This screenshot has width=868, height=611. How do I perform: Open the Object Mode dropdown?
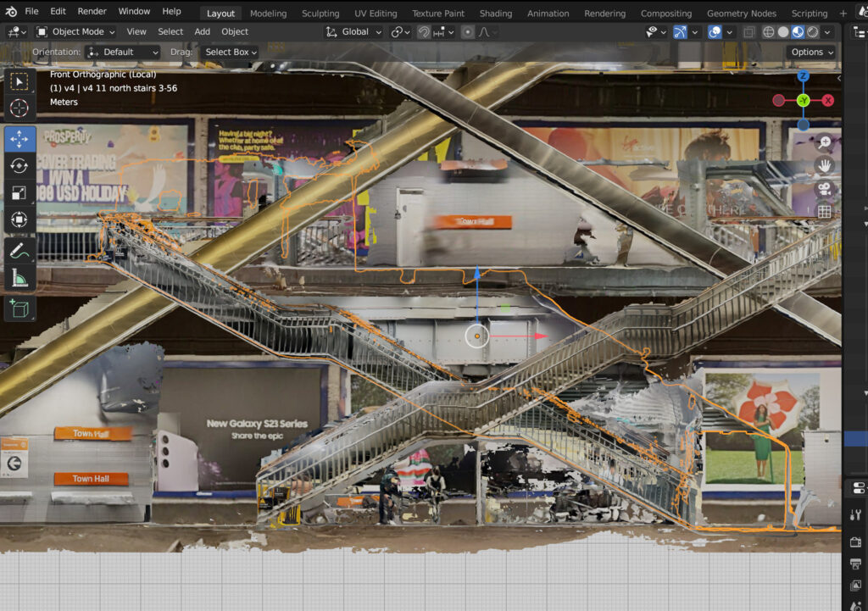[x=75, y=32]
